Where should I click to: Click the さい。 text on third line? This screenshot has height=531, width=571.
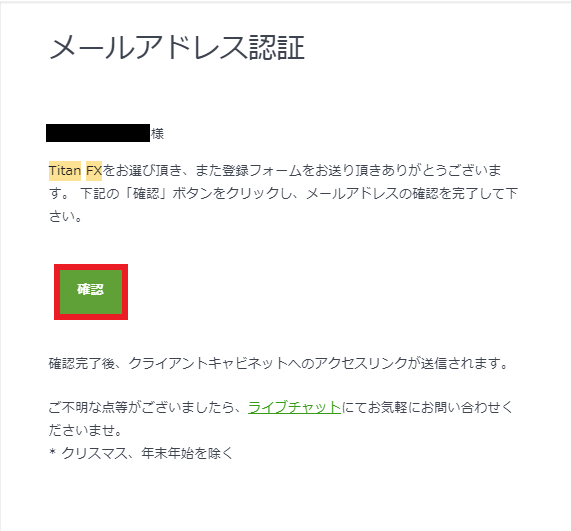point(66,216)
